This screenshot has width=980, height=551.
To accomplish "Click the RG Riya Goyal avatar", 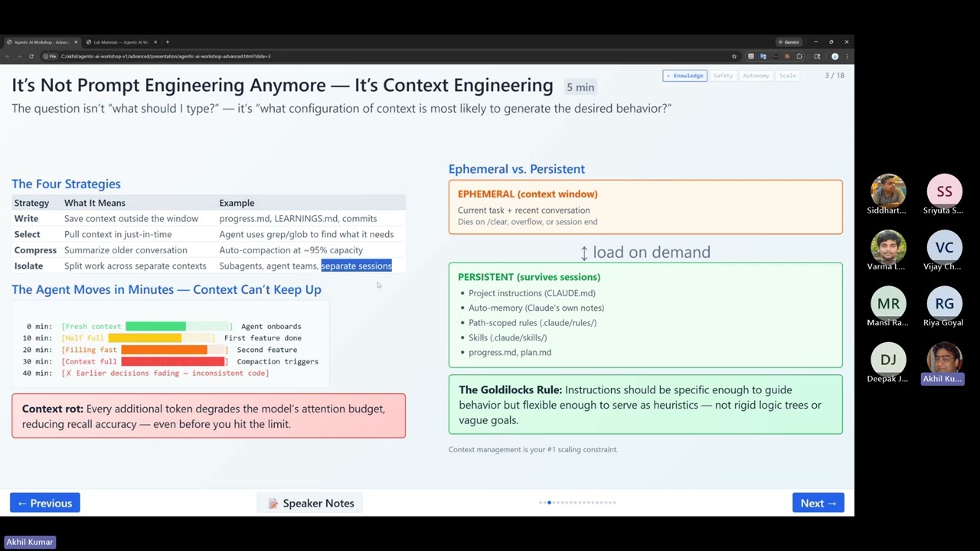I will click(x=944, y=304).
